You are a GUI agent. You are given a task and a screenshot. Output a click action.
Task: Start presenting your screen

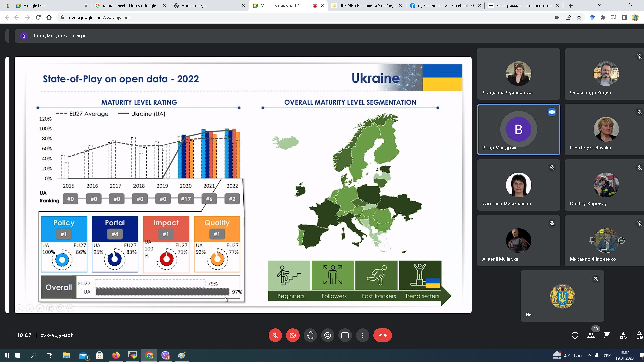pyautogui.click(x=345, y=335)
